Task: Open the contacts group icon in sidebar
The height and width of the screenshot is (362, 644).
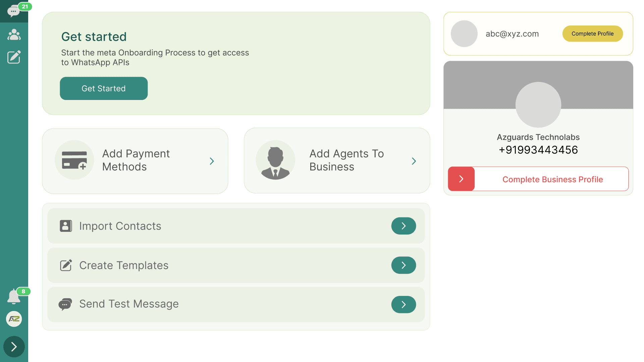Action: [14, 34]
